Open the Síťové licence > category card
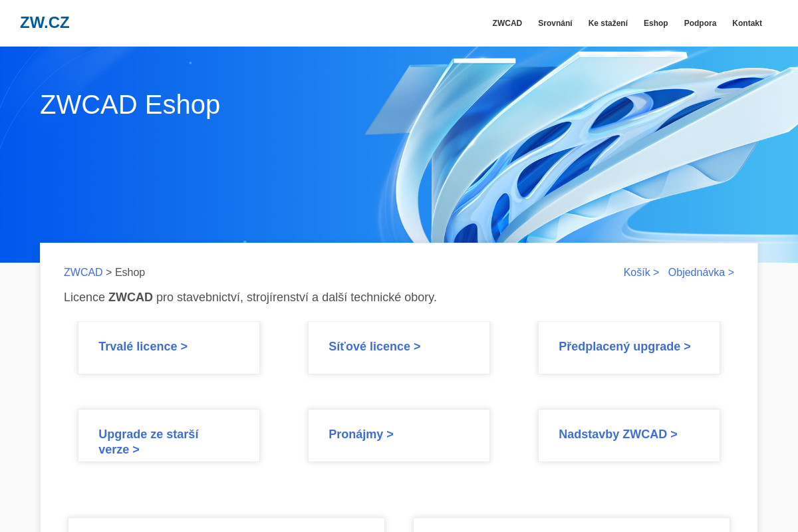Screen dimensions: 798x532 point(399,348)
